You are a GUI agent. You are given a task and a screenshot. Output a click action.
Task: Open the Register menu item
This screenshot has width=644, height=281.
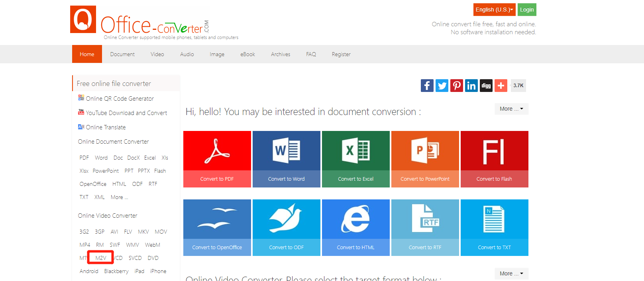point(341,54)
